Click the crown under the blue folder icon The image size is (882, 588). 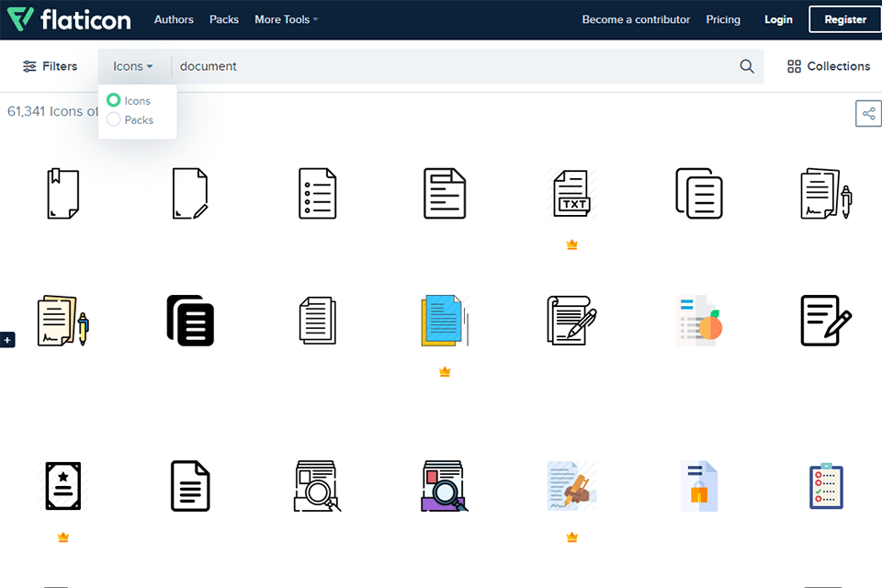tap(445, 372)
